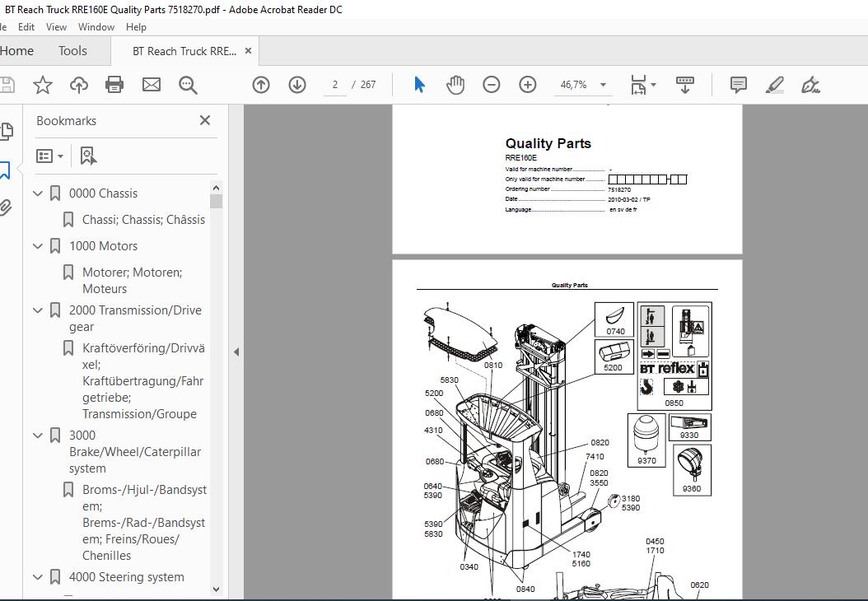Click the 46,7% zoom value field
The height and width of the screenshot is (601, 868).
point(573,85)
